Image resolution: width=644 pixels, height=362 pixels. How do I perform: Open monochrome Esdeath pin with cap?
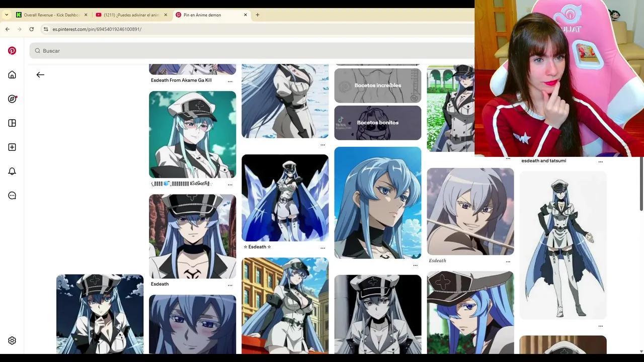click(378, 314)
